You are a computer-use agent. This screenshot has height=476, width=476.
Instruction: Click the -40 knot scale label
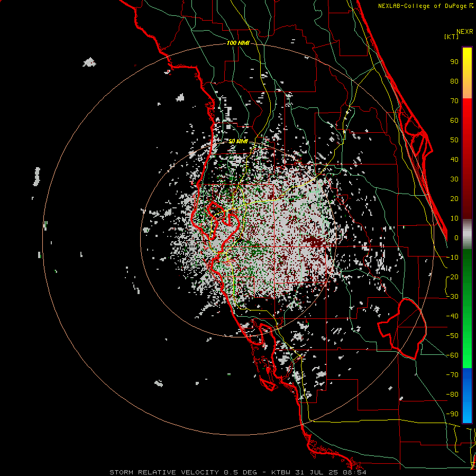click(x=452, y=316)
